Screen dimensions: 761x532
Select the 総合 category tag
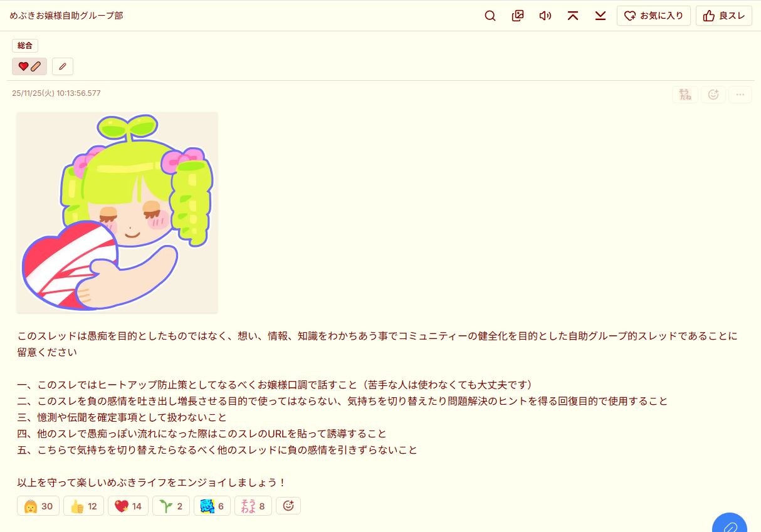(25, 45)
